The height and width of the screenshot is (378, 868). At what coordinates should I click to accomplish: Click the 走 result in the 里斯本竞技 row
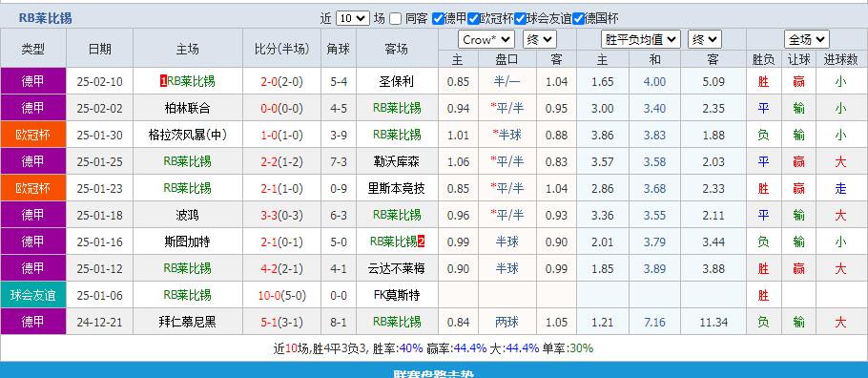[840, 188]
